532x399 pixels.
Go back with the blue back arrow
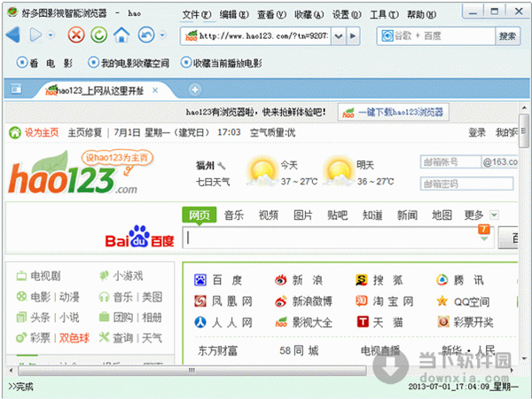(x=13, y=35)
